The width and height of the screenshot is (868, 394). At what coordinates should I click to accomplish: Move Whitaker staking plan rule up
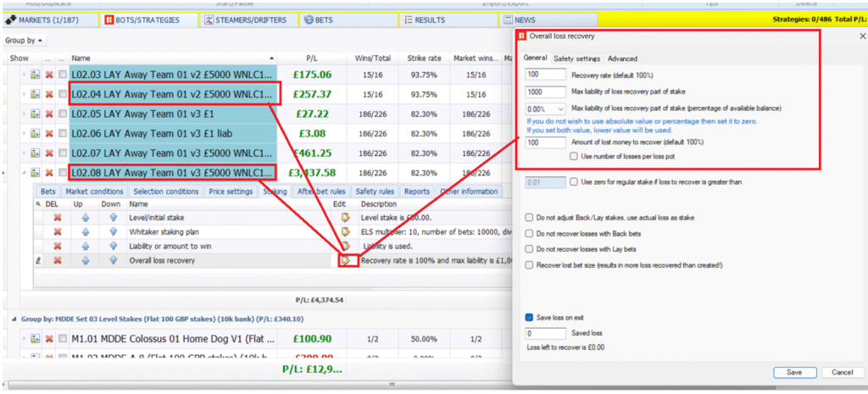[86, 232]
